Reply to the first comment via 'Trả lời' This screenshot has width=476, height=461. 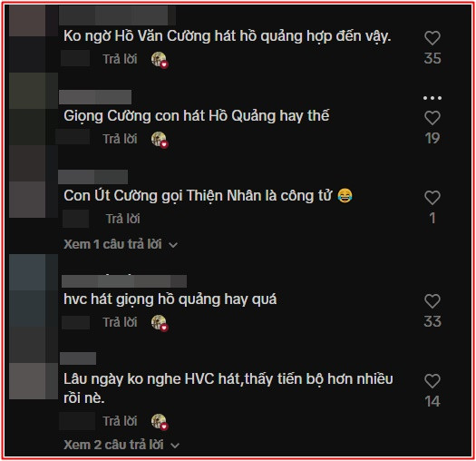120,59
